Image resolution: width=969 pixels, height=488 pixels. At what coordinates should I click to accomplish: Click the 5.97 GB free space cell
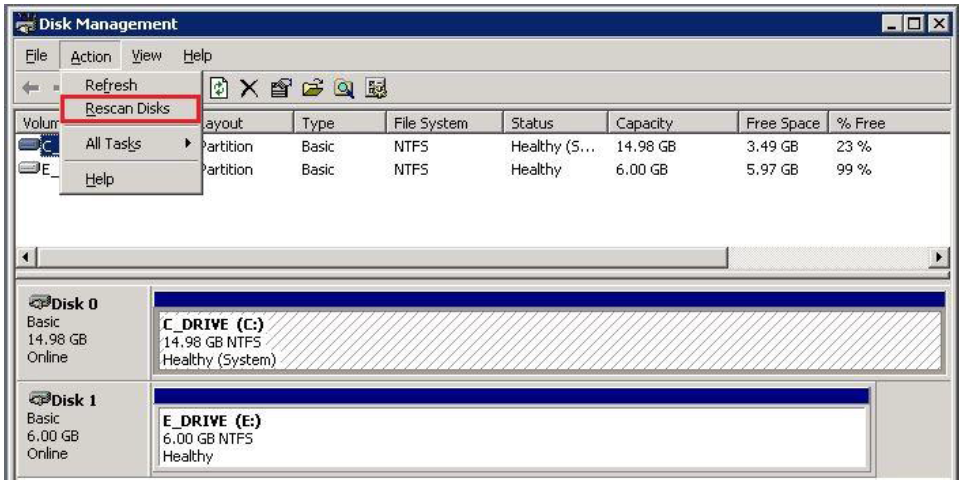point(772,169)
